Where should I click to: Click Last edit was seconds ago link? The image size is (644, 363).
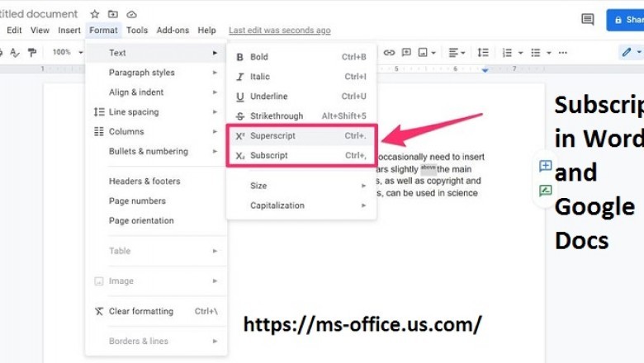(x=279, y=31)
